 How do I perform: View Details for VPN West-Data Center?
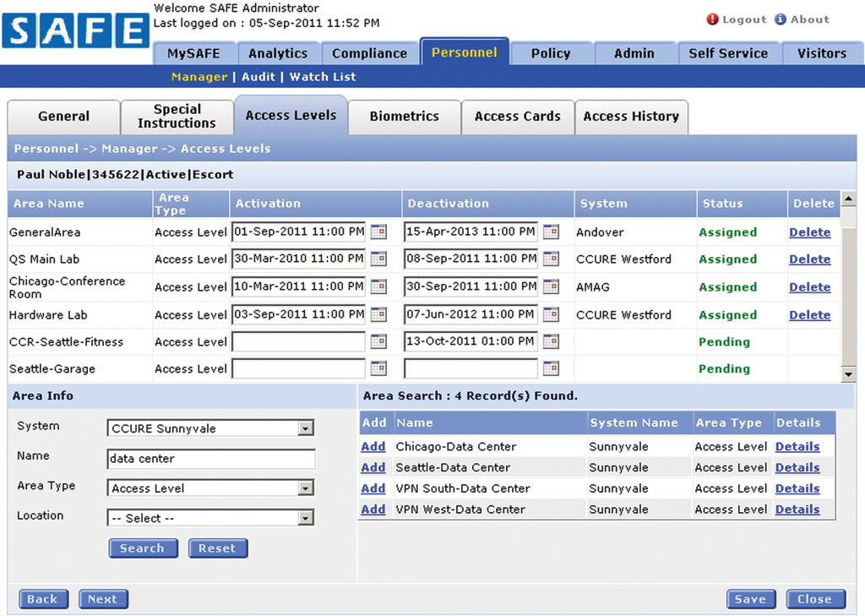click(x=797, y=509)
